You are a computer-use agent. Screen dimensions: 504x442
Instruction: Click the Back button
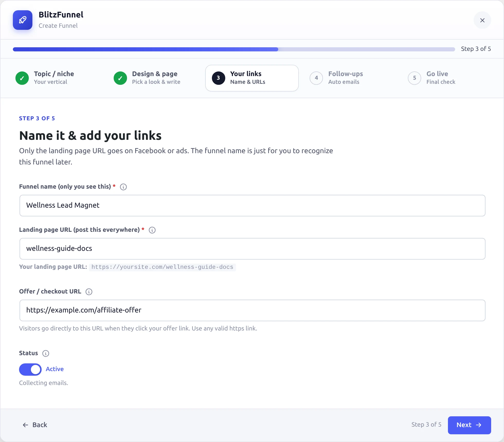(35, 425)
